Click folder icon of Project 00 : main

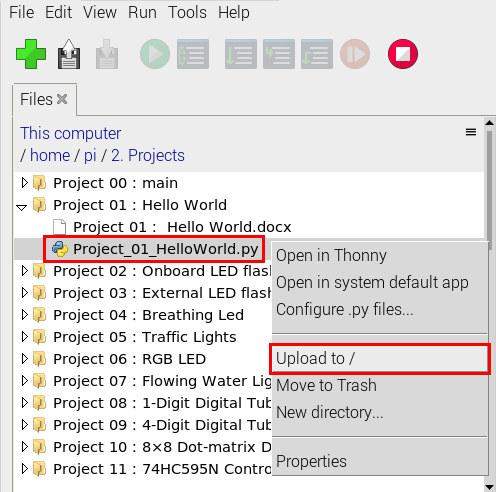[40, 183]
